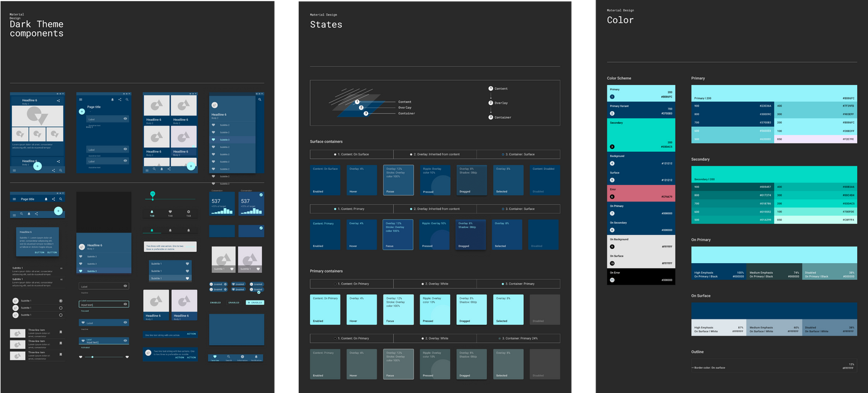Screen dimensions: 868x393
Task: Click On Primary High Emphasis 100% swatch
Action: [719, 272]
